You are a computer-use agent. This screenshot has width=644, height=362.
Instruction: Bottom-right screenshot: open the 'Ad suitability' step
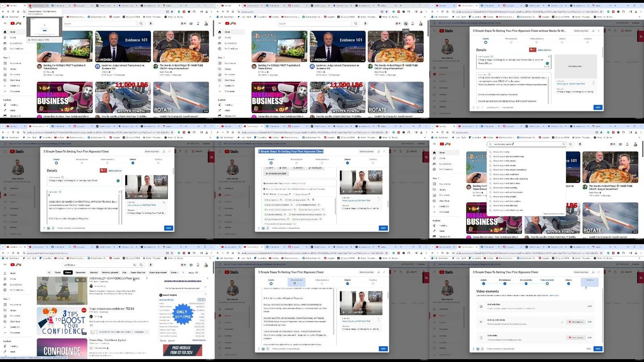tap(526, 281)
